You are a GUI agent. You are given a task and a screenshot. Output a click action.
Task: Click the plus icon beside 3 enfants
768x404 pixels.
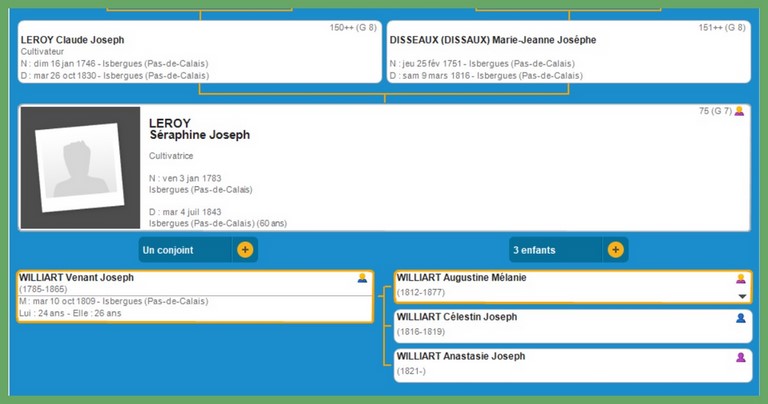tap(615, 249)
